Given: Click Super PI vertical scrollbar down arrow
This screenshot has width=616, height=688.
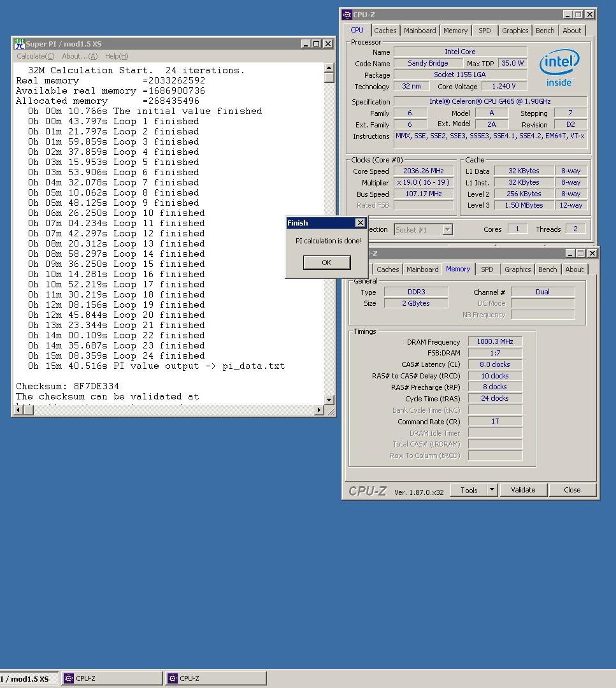Looking at the screenshot, I should 329,399.
